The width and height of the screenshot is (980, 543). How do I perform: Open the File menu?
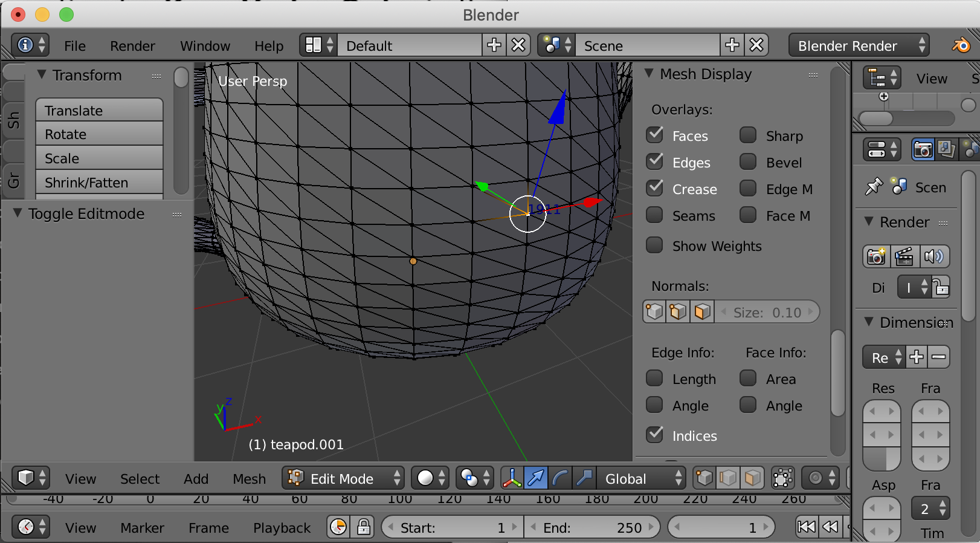[x=75, y=46]
